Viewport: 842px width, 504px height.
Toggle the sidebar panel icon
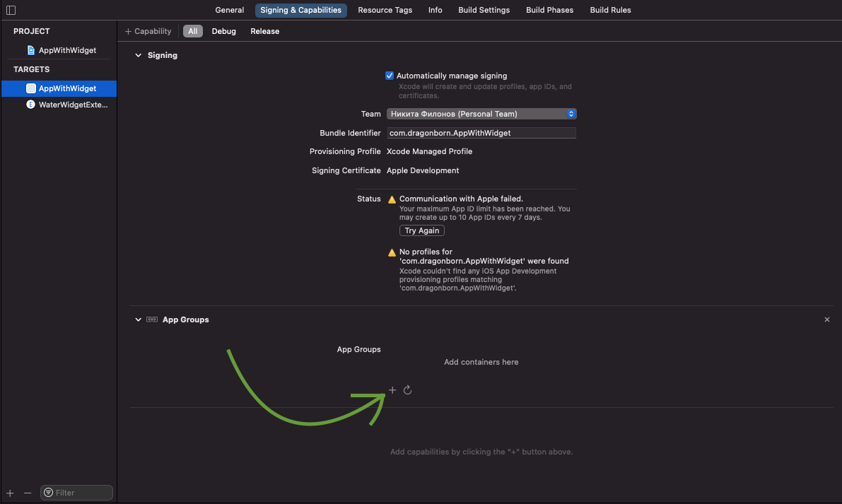tap(11, 10)
